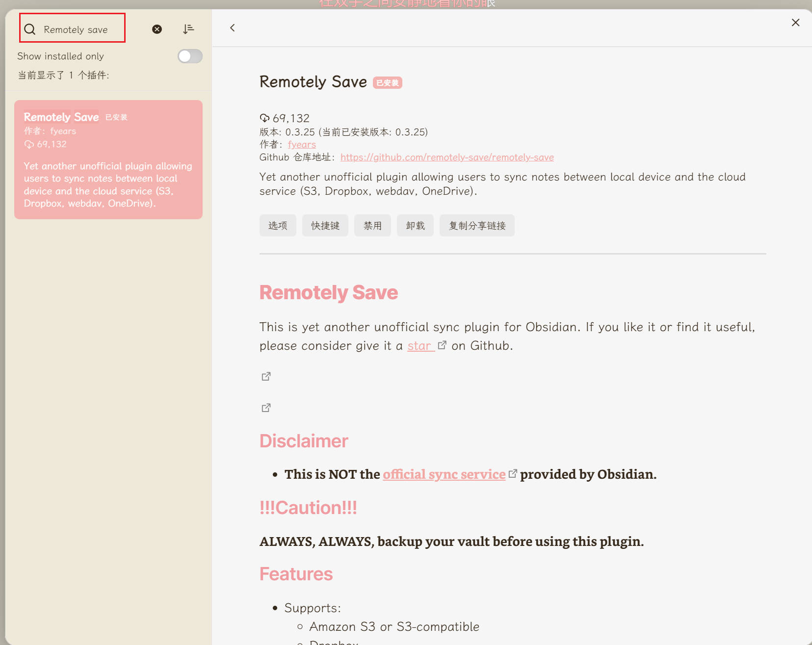
Task: Click external link icon beside star
Action: [x=442, y=345]
